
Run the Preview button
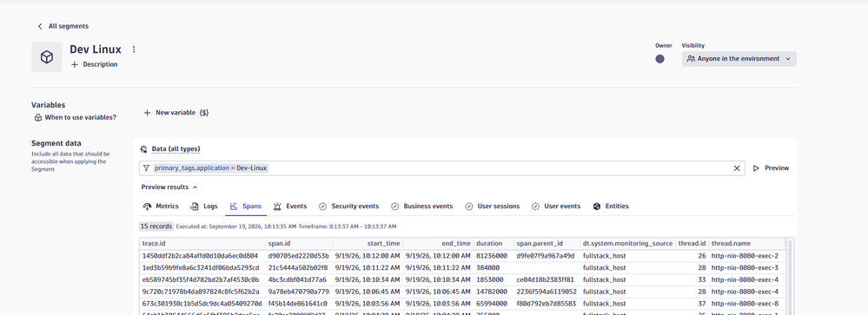[x=771, y=168]
